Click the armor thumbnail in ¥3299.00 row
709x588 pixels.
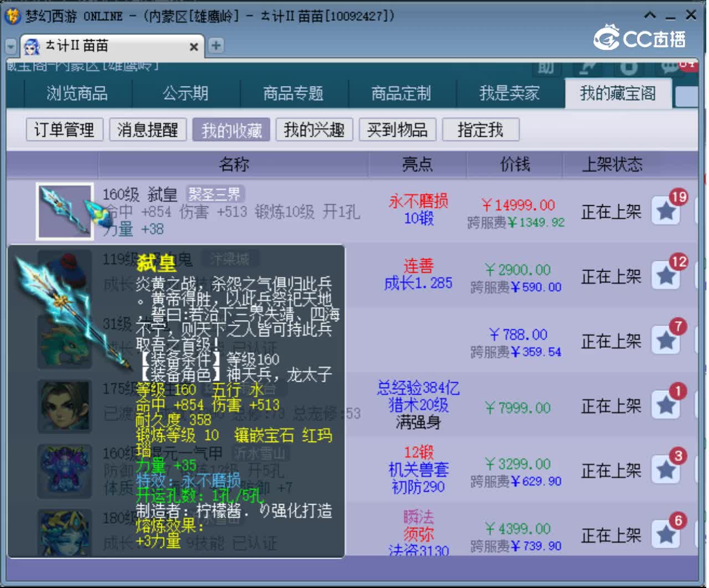coord(64,471)
